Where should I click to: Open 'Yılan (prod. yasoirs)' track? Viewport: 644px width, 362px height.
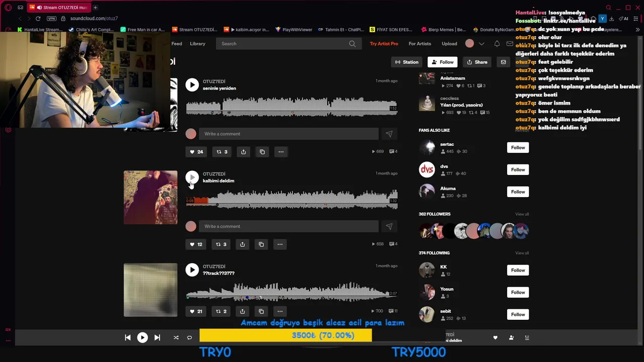click(461, 105)
